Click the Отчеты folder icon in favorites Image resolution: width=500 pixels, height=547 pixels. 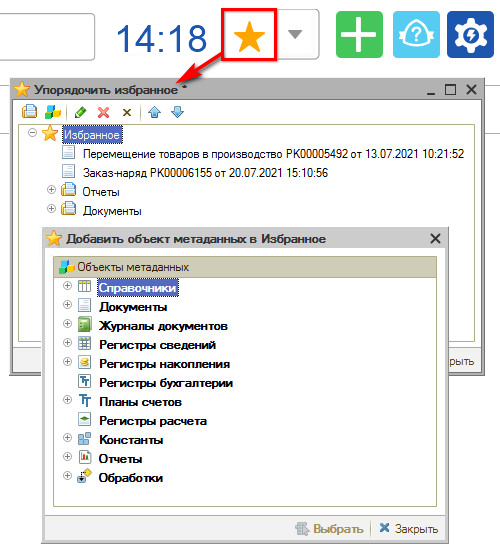68,189
